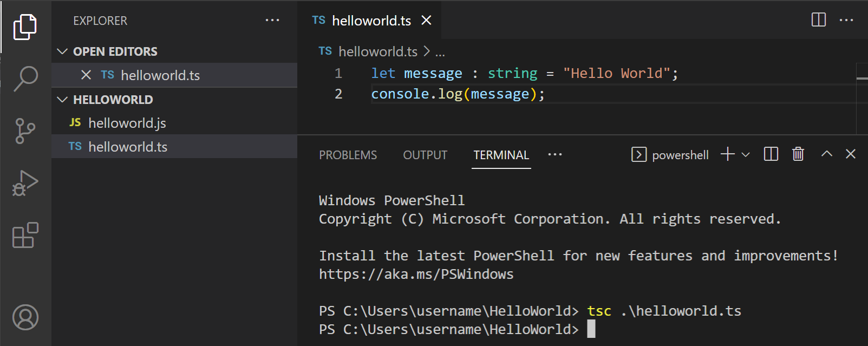Open Explorer views and more actions menu
868x346 pixels.
point(272,21)
